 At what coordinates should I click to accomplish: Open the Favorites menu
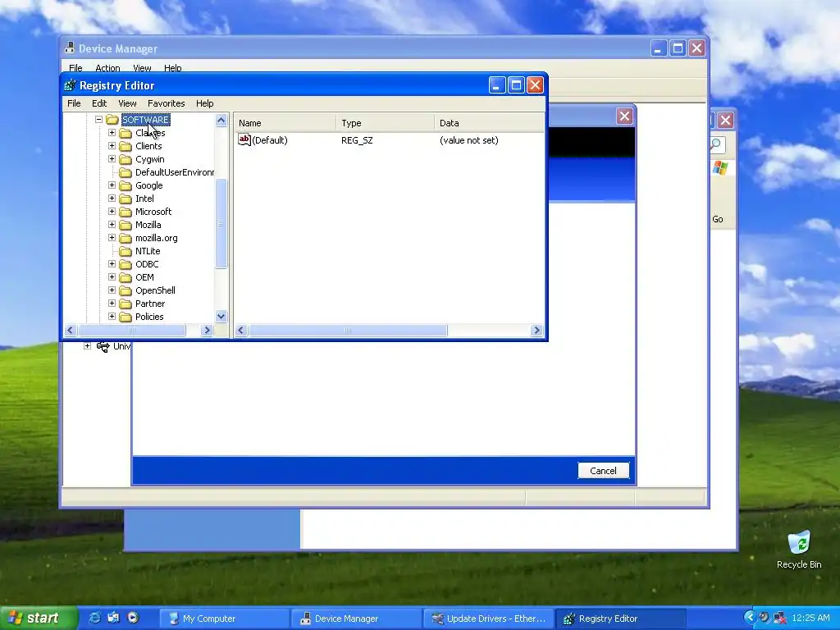coord(166,103)
